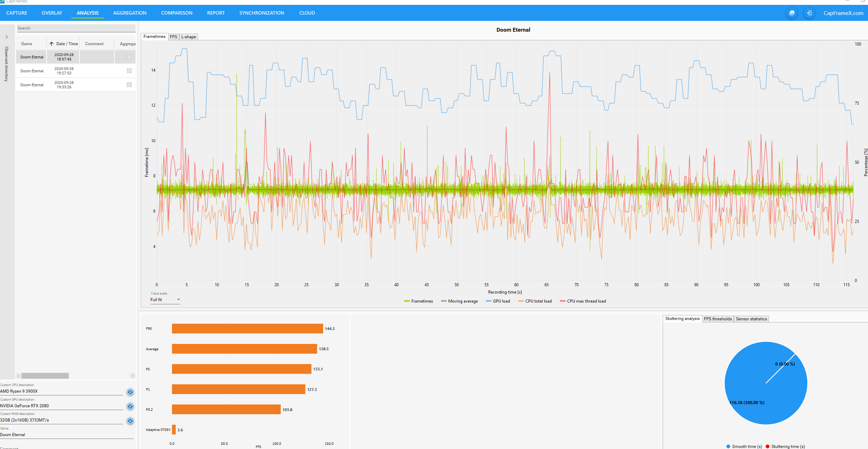This screenshot has width=868, height=449.
Task: Switch to Sensor statistics tab
Action: (x=751, y=319)
